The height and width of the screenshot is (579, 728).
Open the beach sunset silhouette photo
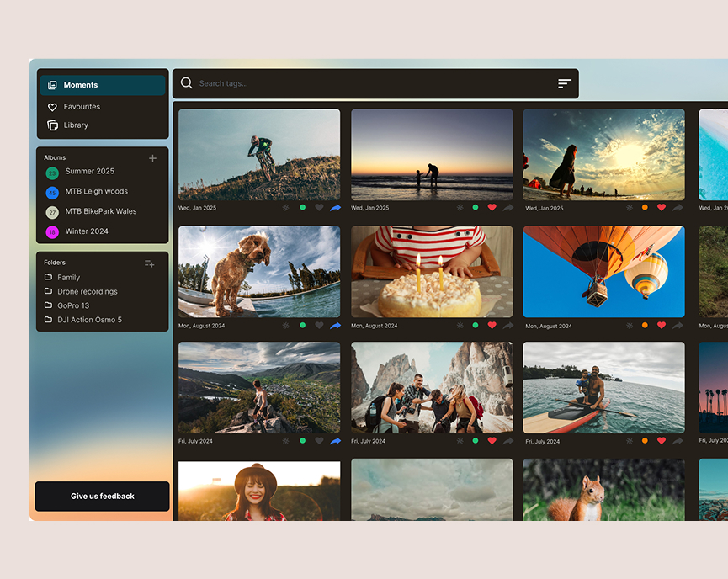(x=432, y=155)
